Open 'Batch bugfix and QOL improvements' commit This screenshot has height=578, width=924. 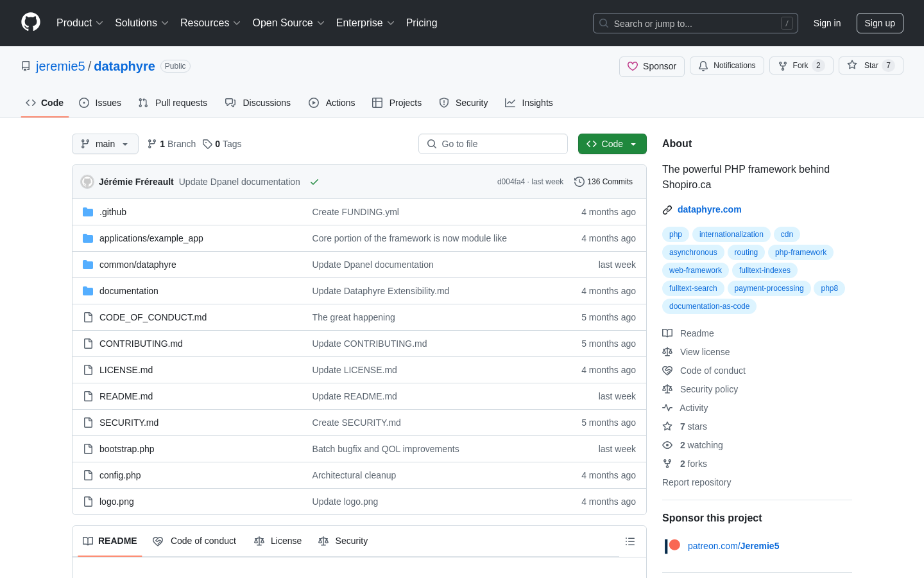pos(386,449)
